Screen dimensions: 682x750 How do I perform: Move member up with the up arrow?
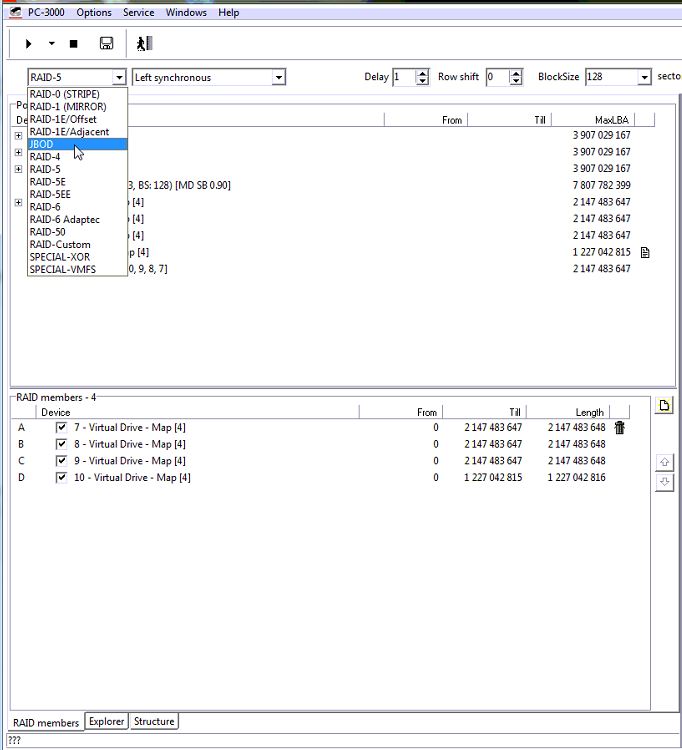(x=664, y=463)
